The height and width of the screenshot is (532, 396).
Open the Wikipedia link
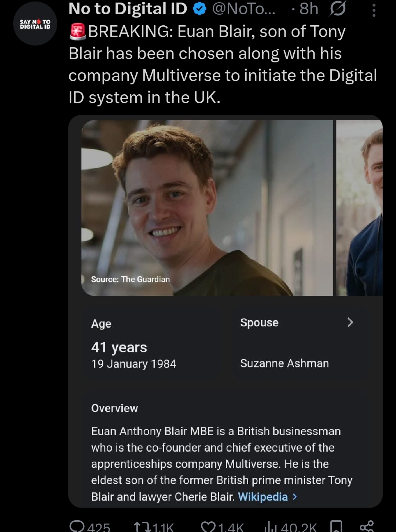pyautogui.click(x=263, y=497)
